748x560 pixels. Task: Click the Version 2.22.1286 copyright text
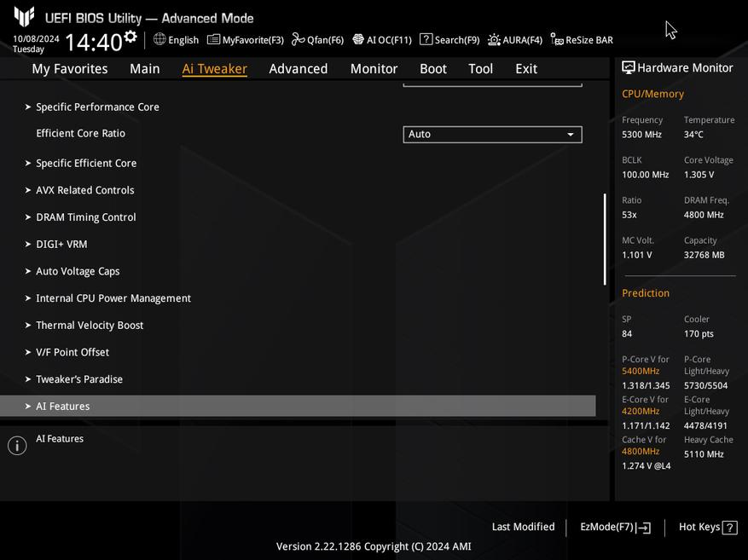[x=374, y=546]
